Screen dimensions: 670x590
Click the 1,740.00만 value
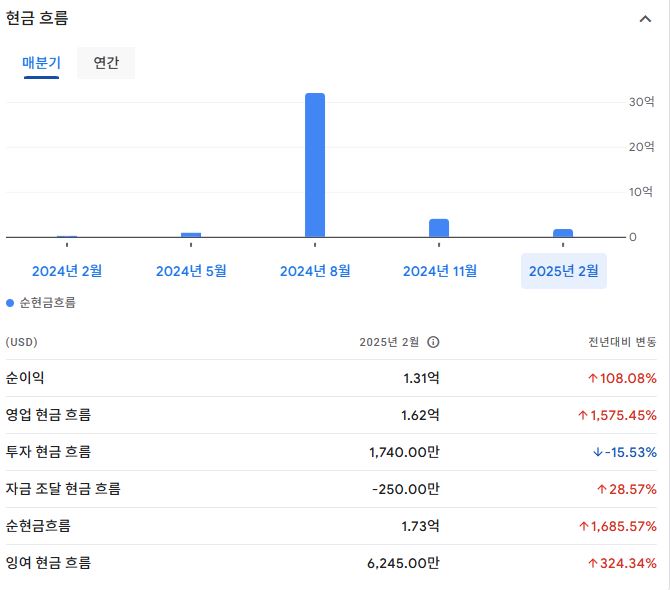click(x=404, y=452)
